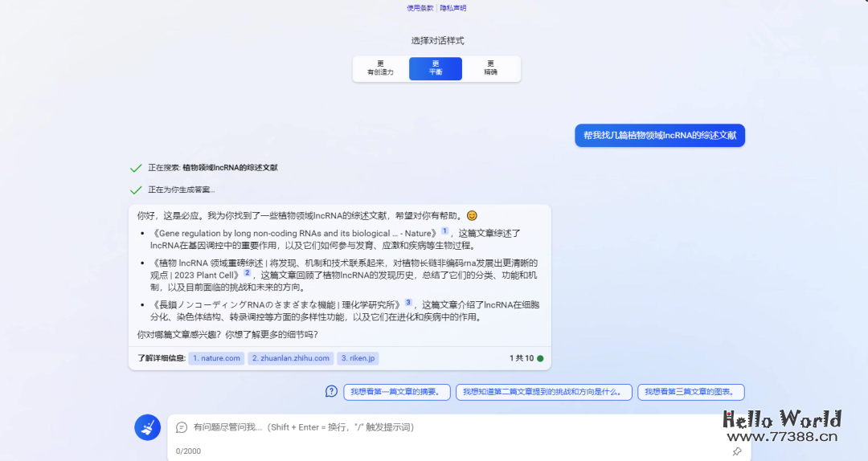The width and height of the screenshot is (868, 461).
Task: Click the question mark suggestions icon
Action: pyautogui.click(x=331, y=392)
